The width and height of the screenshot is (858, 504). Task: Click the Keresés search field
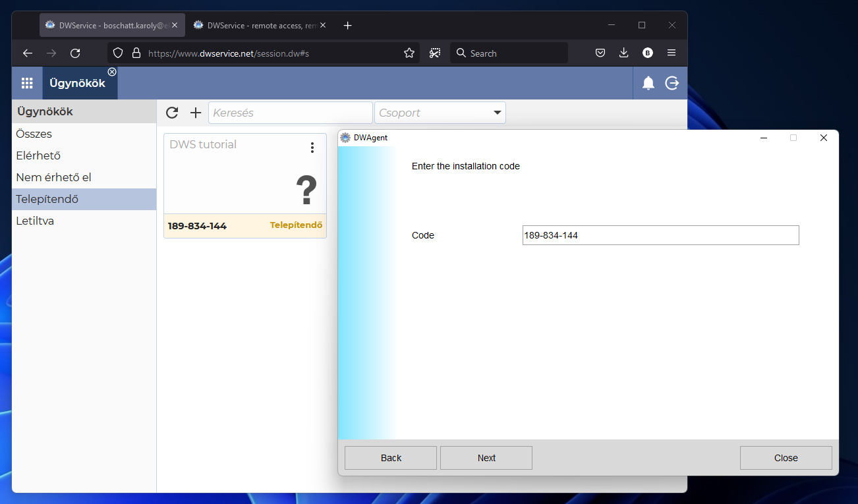click(x=291, y=113)
